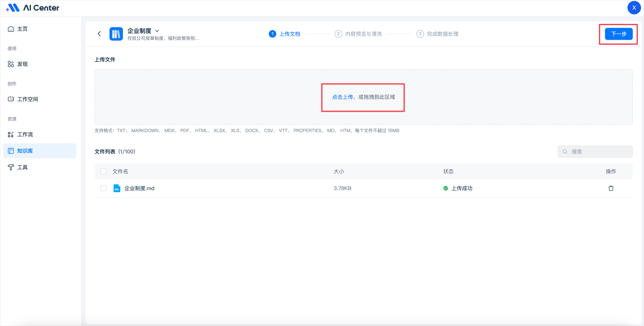644x326 pixels.
Task: Click the Markdown file icon for 企业制度.md
Action: tap(117, 188)
